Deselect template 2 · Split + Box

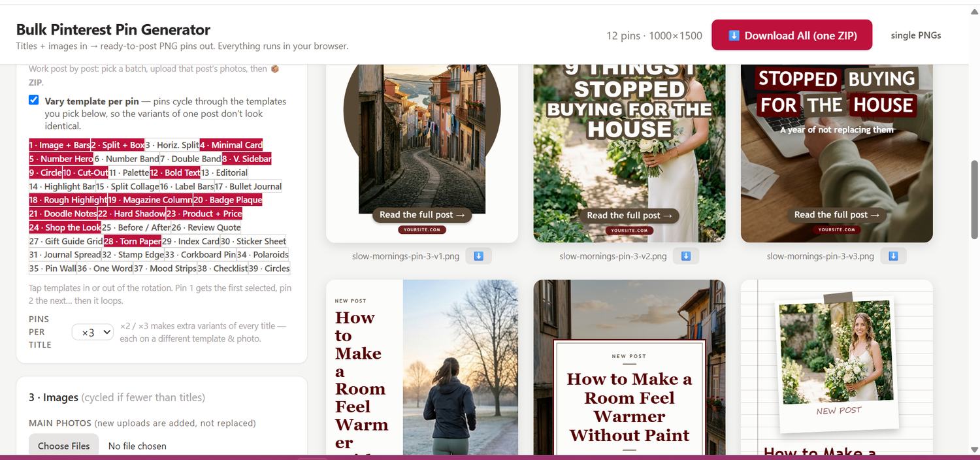click(x=118, y=145)
